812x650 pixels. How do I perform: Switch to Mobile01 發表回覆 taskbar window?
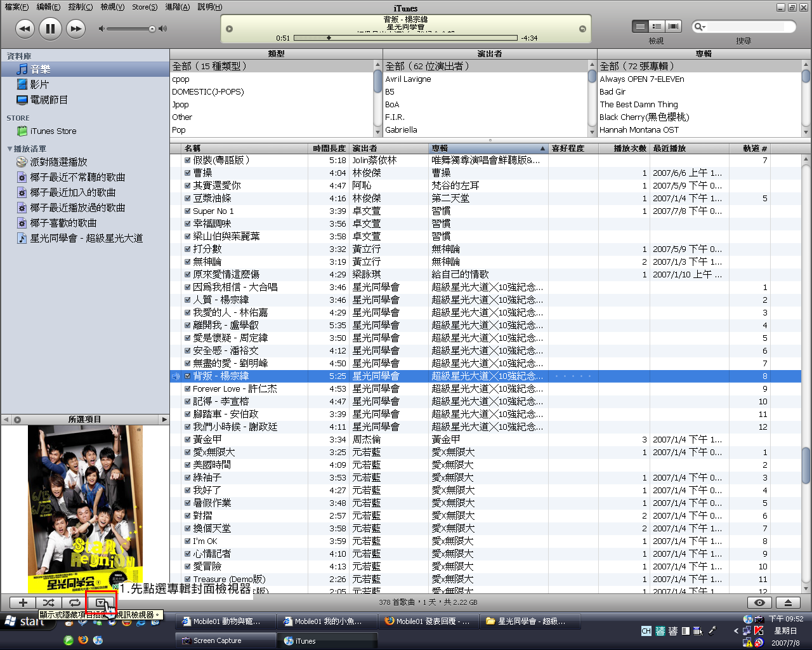pos(428,621)
